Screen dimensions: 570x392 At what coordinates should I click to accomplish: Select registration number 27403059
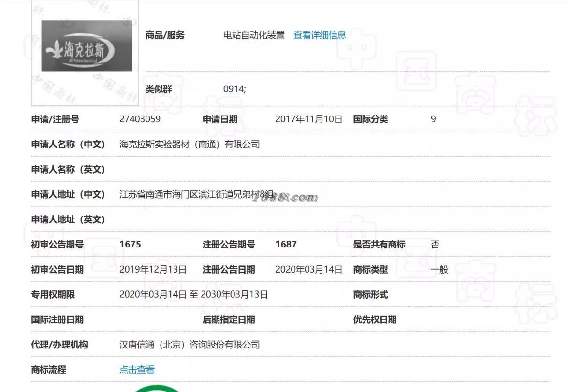[x=140, y=119]
